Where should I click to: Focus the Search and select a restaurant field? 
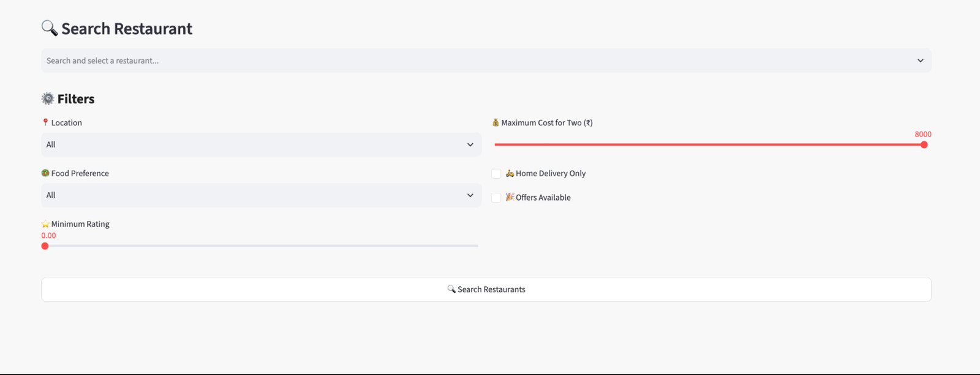tap(486, 61)
